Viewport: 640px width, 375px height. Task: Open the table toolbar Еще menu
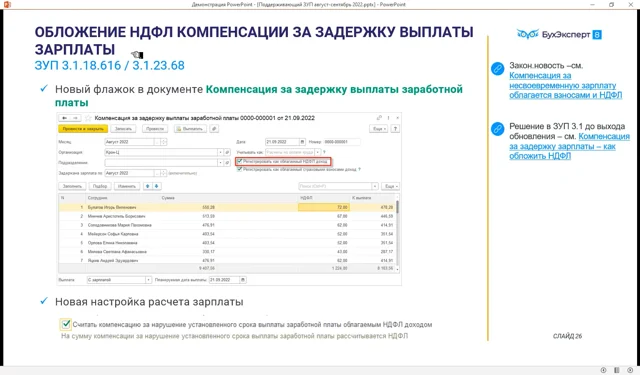pyautogui.click(x=390, y=186)
